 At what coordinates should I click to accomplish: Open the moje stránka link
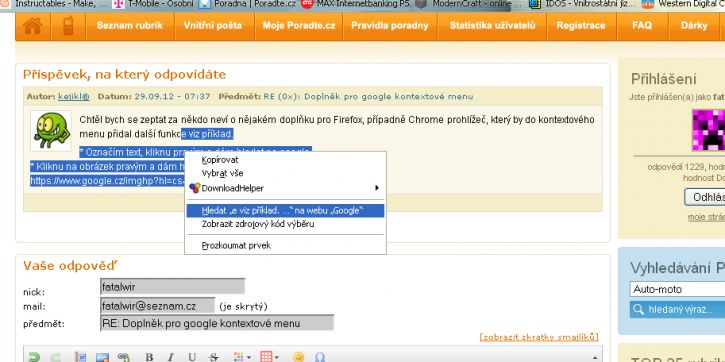(x=706, y=217)
